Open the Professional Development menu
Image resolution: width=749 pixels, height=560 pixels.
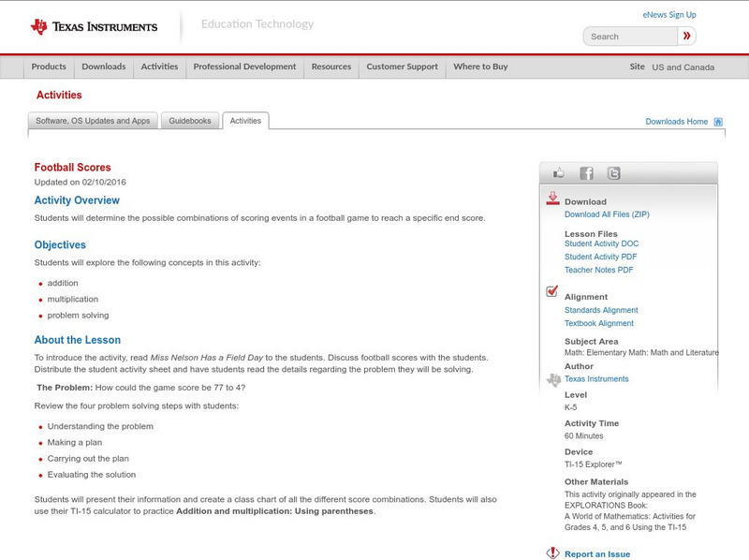244,67
